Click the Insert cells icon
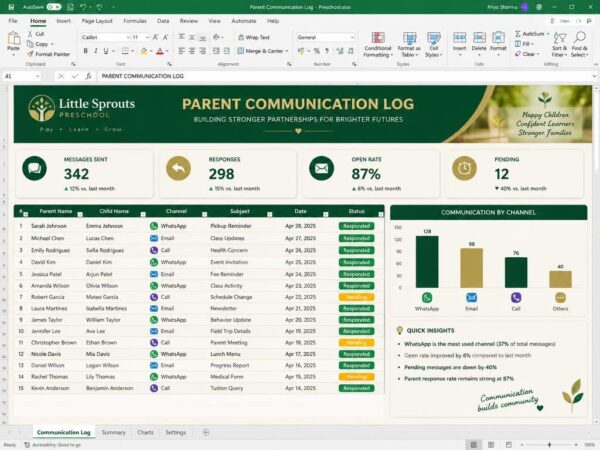The height and width of the screenshot is (450, 600). [459, 38]
